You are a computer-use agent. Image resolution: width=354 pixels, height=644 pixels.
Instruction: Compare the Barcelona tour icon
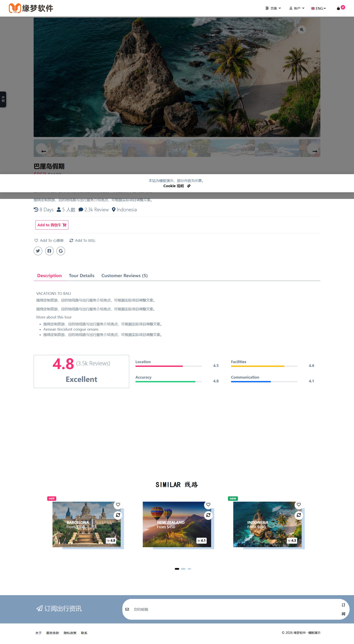[x=118, y=515]
